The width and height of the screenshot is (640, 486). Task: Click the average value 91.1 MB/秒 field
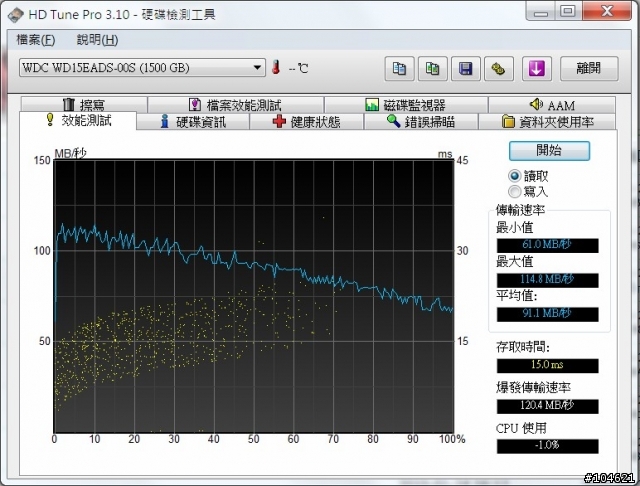[x=548, y=314]
